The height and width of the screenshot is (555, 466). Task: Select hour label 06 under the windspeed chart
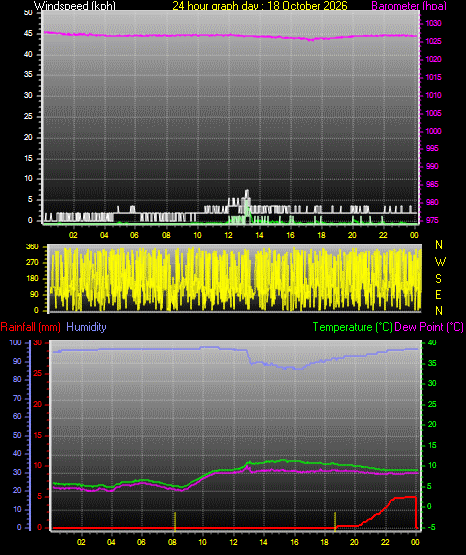click(134, 235)
